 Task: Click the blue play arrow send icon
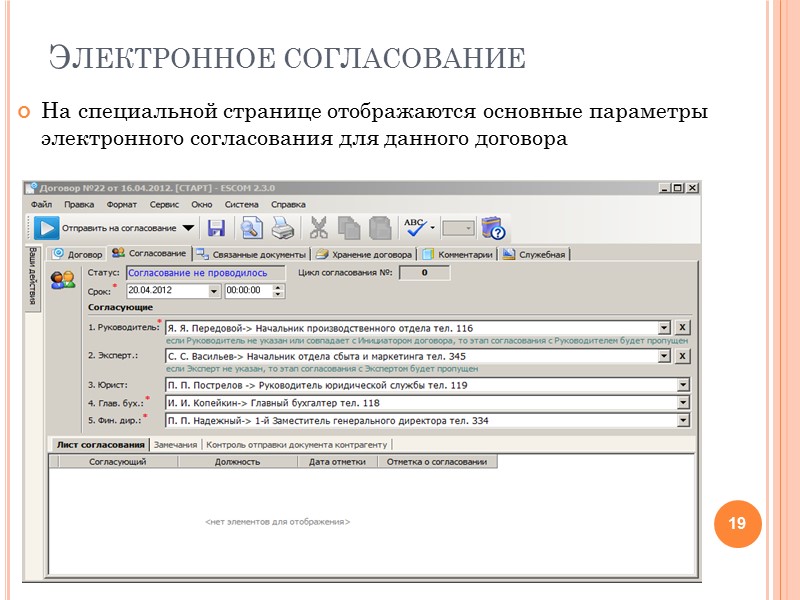pyautogui.click(x=46, y=228)
